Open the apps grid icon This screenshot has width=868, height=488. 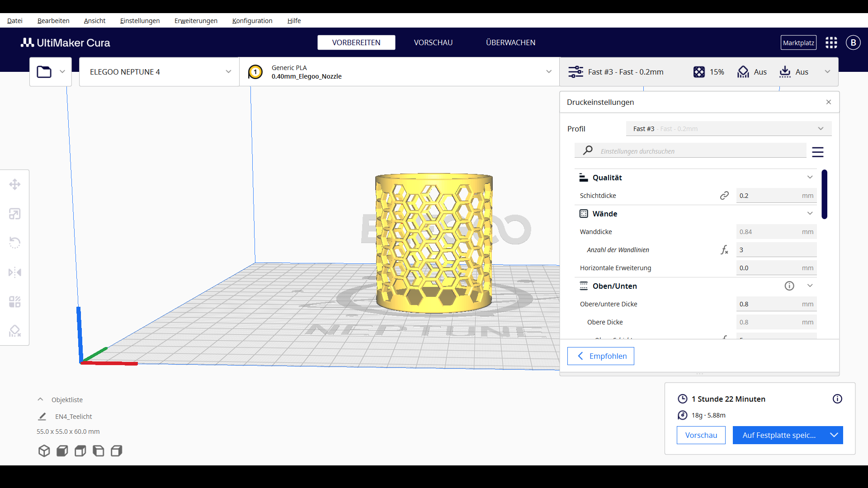tap(831, 42)
